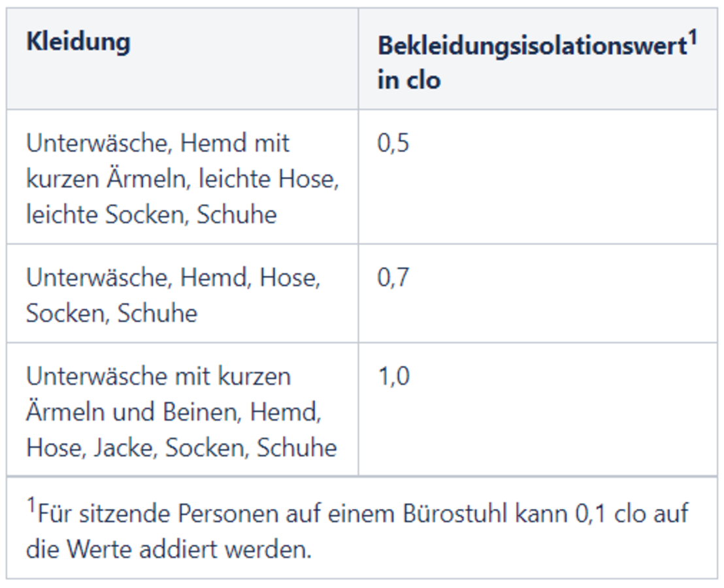Select the "leichte Socken, Schuhe" text line
This screenshot has width=724, height=588.
[x=151, y=214]
